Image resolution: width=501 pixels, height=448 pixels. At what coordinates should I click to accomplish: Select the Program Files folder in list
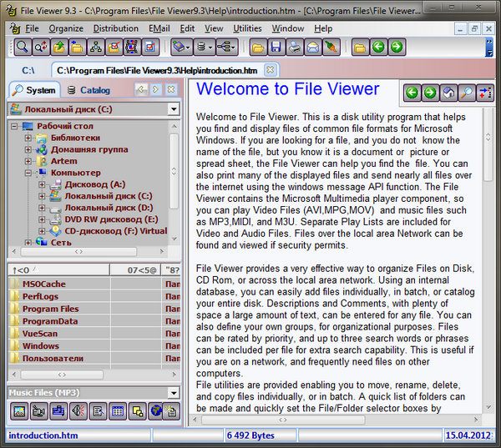point(51,309)
